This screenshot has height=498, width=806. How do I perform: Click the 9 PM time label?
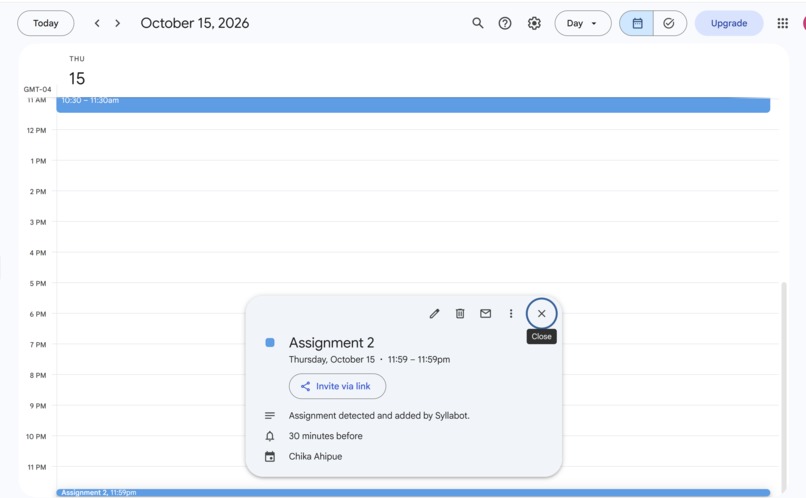[38, 406]
